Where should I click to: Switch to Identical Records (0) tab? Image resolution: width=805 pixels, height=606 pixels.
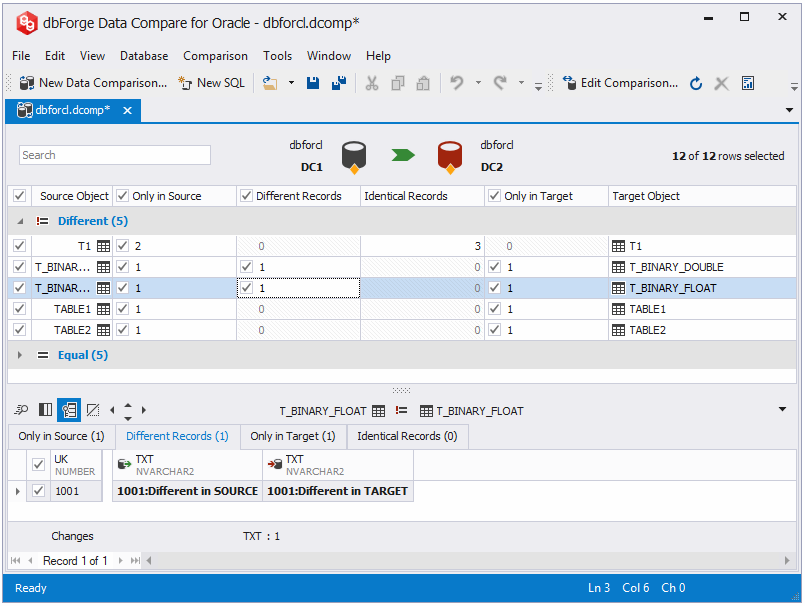point(407,436)
